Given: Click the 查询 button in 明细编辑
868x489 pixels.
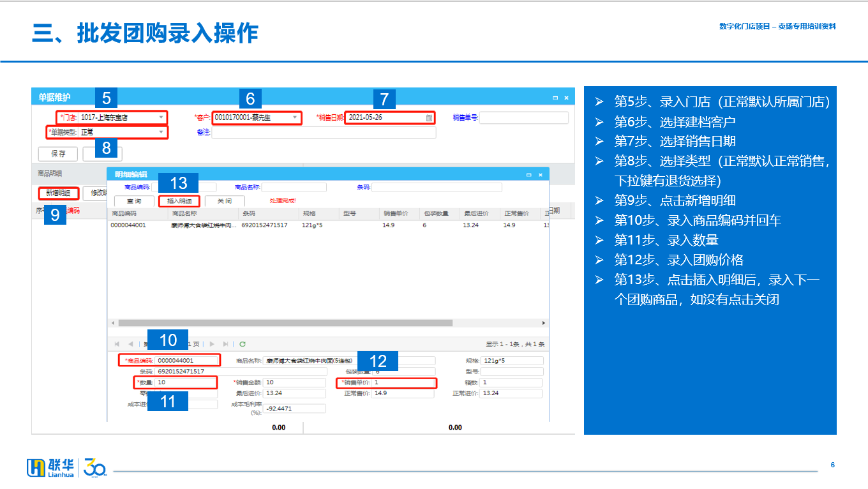Looking at the screenshot, I should pos(134,200).
